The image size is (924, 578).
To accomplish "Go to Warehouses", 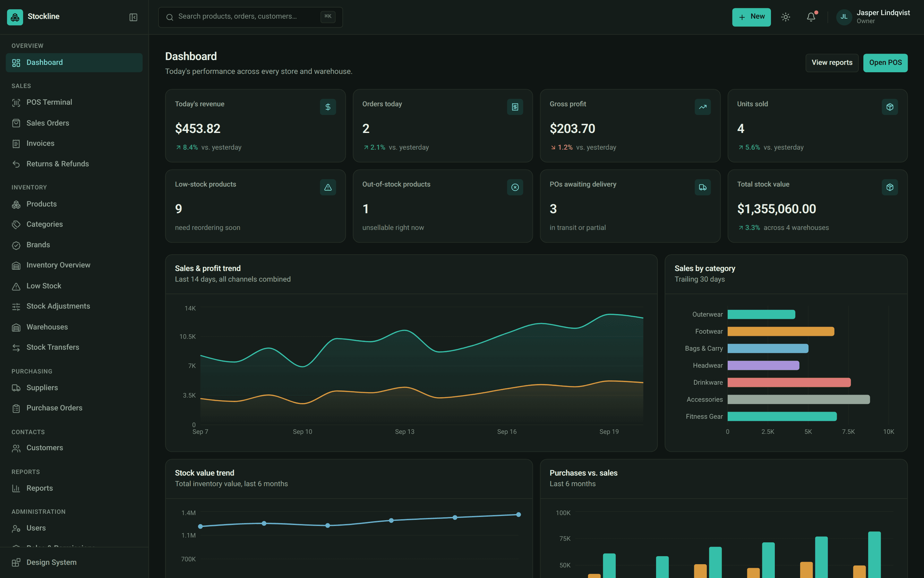I will 74,327.
